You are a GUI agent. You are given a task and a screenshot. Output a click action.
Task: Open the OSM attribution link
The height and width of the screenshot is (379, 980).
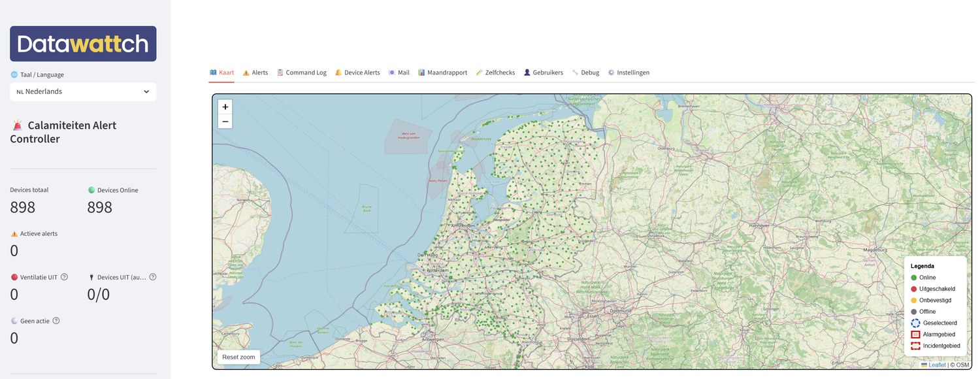(962, 365)
